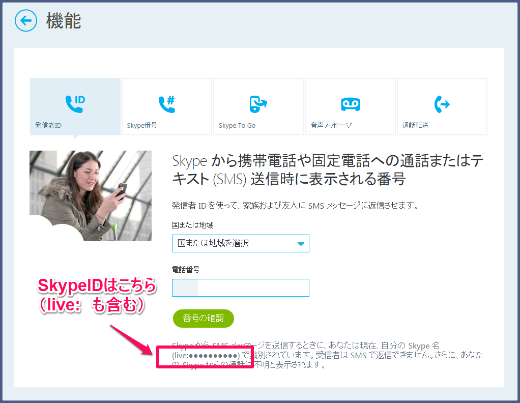Select the 発信者ID tab label
Screen dimensions: 520x403
pyautogui.click(x=48, y=125)
